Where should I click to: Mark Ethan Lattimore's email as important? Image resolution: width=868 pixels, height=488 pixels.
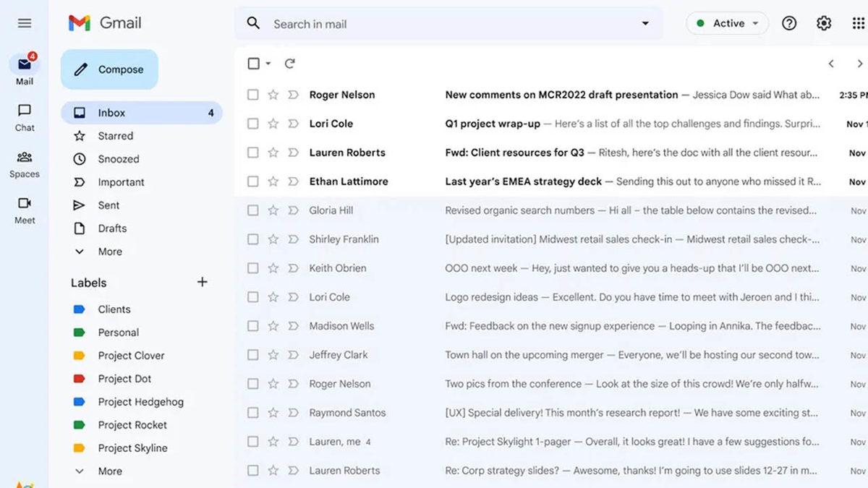[x=293, y=181]
